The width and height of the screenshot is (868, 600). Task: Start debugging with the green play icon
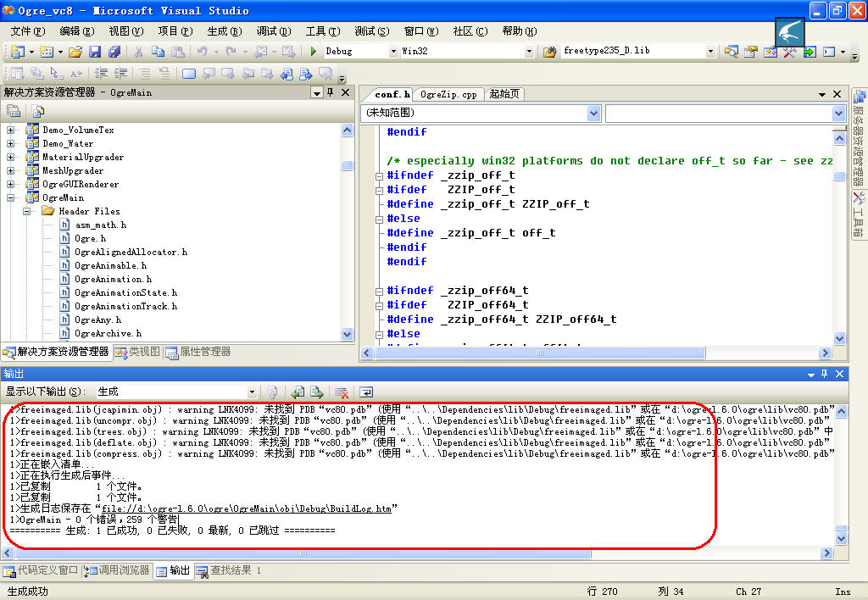314,52
